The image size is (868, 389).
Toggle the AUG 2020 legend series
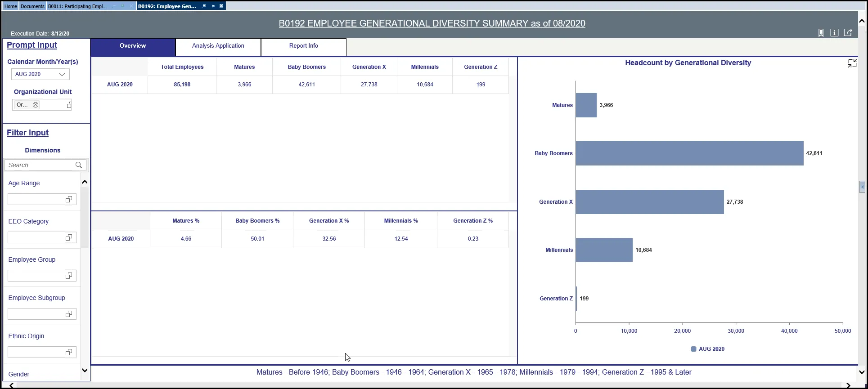[x=707, y=349]
